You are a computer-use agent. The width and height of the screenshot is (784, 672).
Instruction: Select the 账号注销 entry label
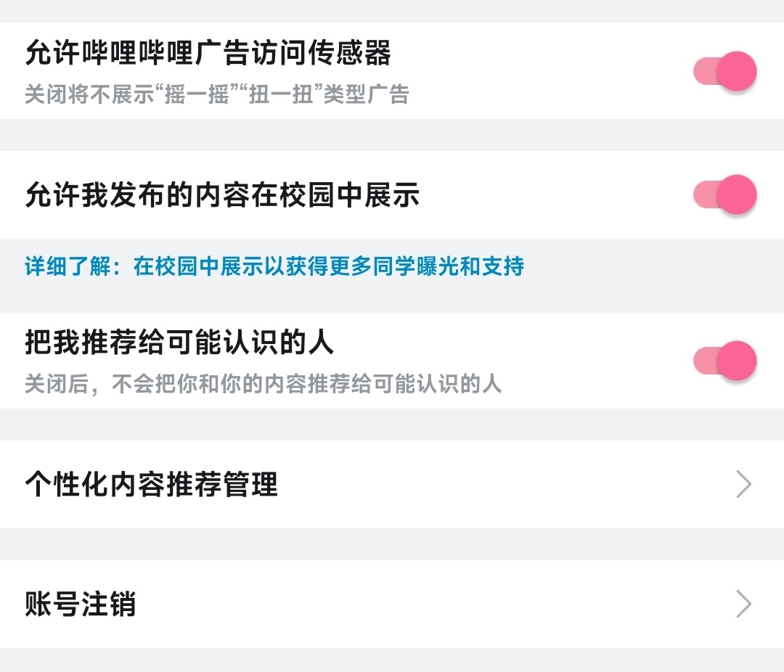[x=80, y=604]
